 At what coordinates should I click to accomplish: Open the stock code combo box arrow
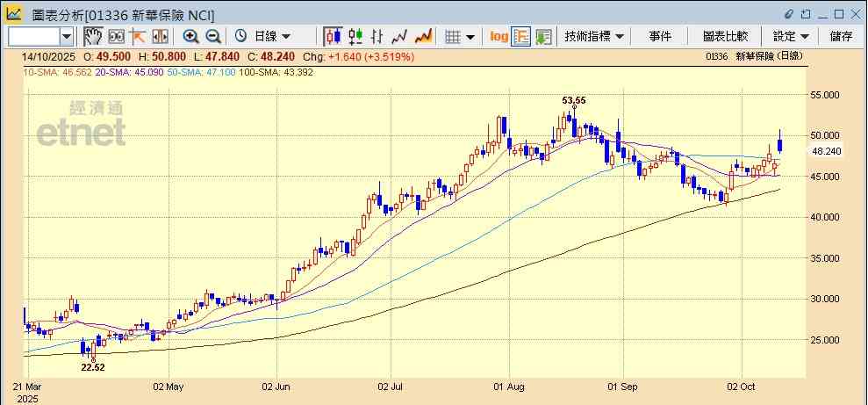[x=67, y=36]
